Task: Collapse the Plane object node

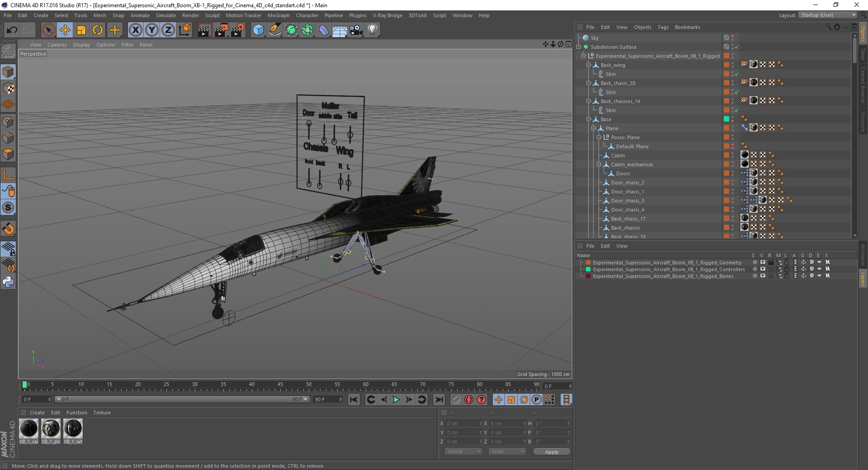Action: (x=594, y=128)
